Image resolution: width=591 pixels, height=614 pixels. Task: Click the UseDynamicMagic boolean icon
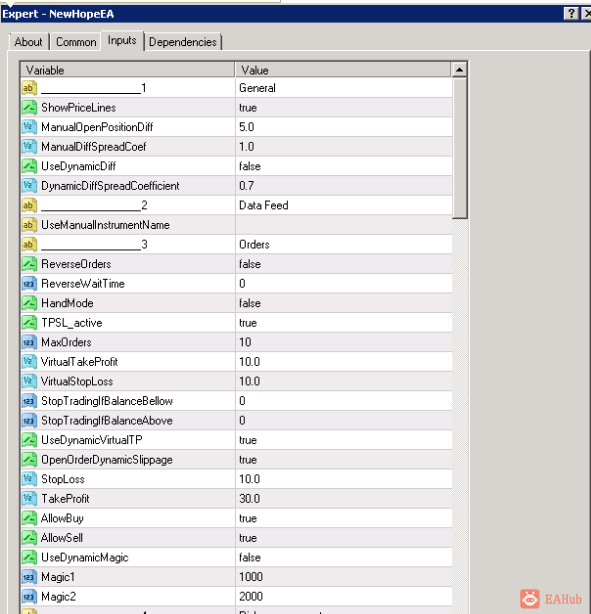click(29, 557)
